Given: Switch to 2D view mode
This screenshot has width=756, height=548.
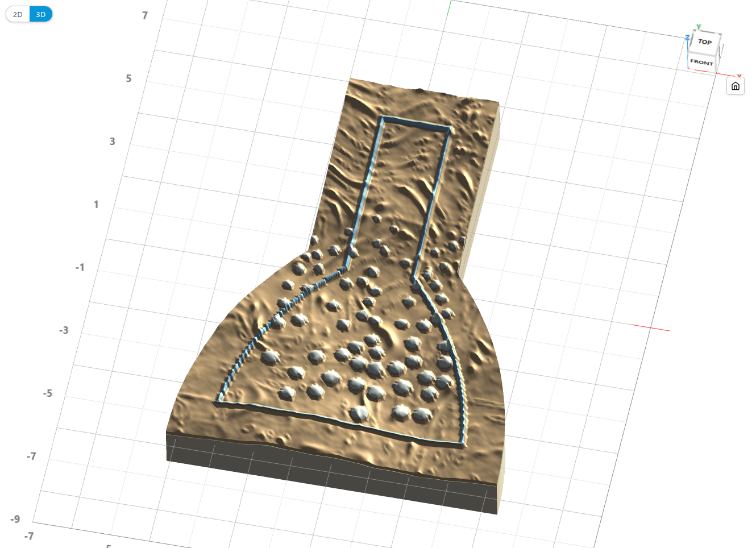Looking at the screenshot, I should pos(18,14).
